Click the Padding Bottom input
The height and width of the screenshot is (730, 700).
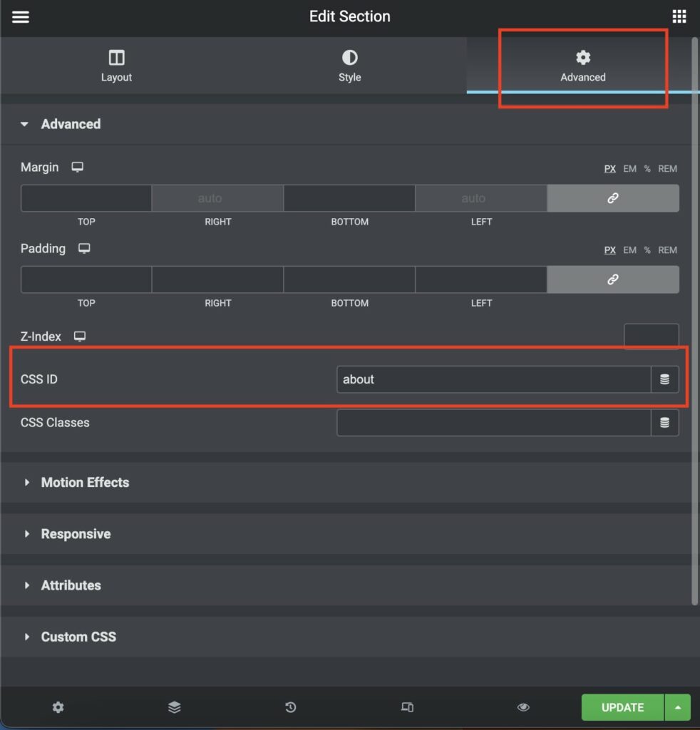point(349,279)
